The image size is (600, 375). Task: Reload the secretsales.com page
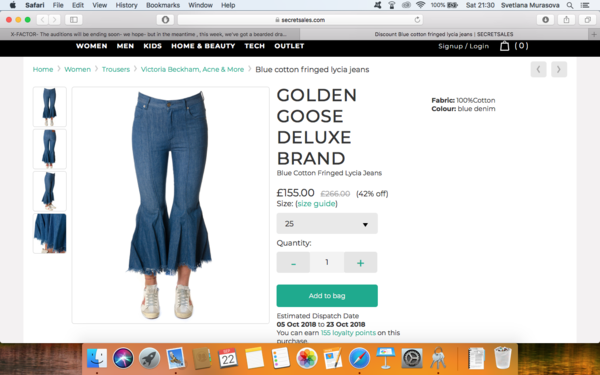click(x=417, y=20)
